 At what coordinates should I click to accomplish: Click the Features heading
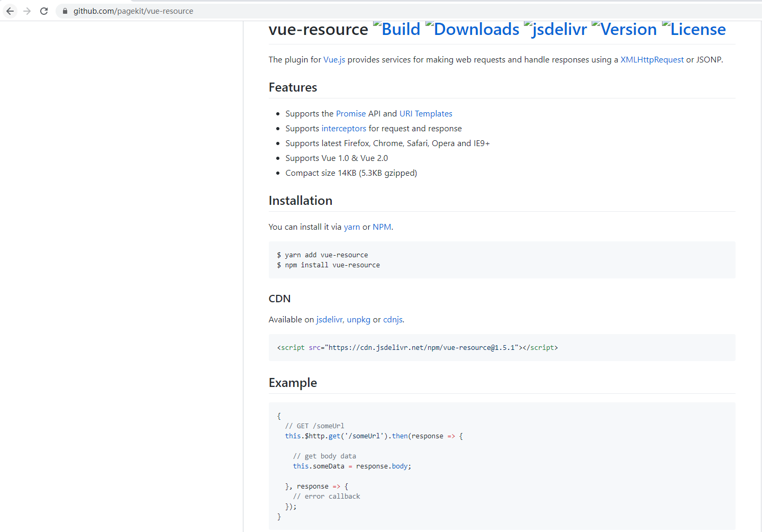pos(293,87)
